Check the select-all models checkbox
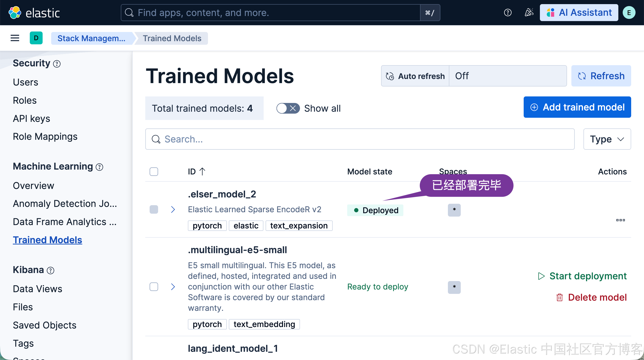Screen dimensions: 644x360 click(x=154, y=172)
